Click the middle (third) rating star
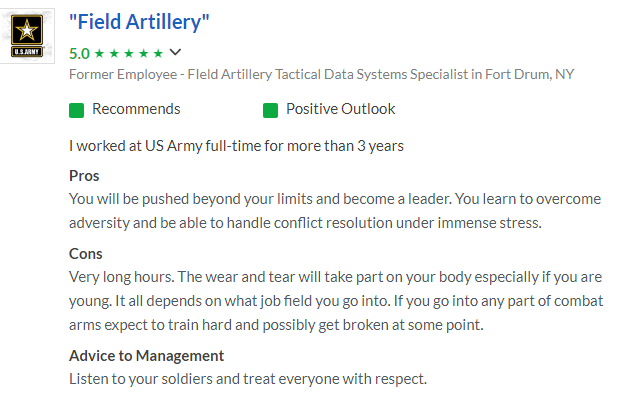The height and width of the screenshot is (402, 639). 127,53
